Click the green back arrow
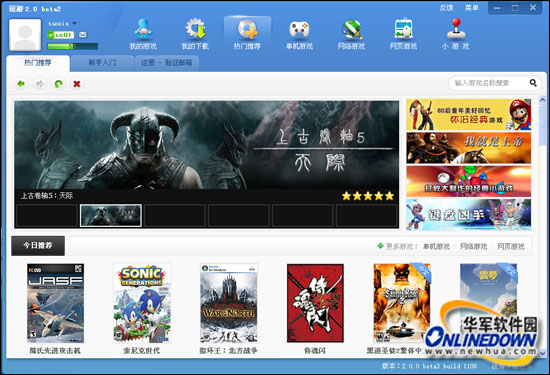 pos(21,83)
